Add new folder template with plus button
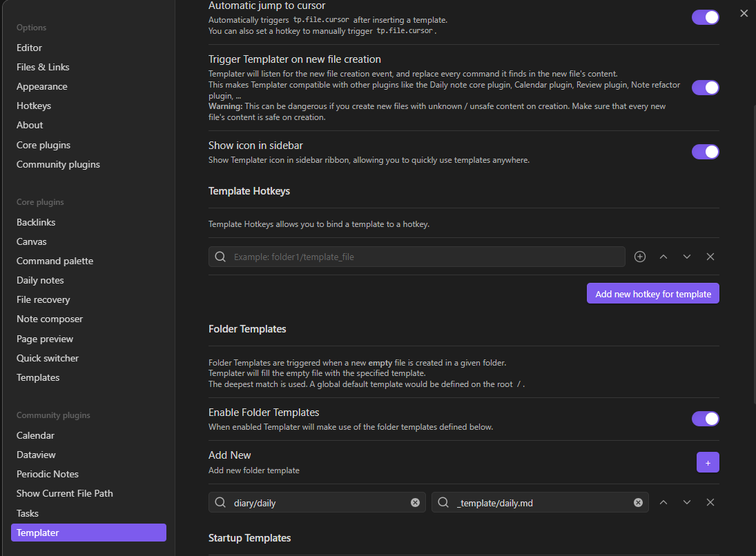 point(708,463)
